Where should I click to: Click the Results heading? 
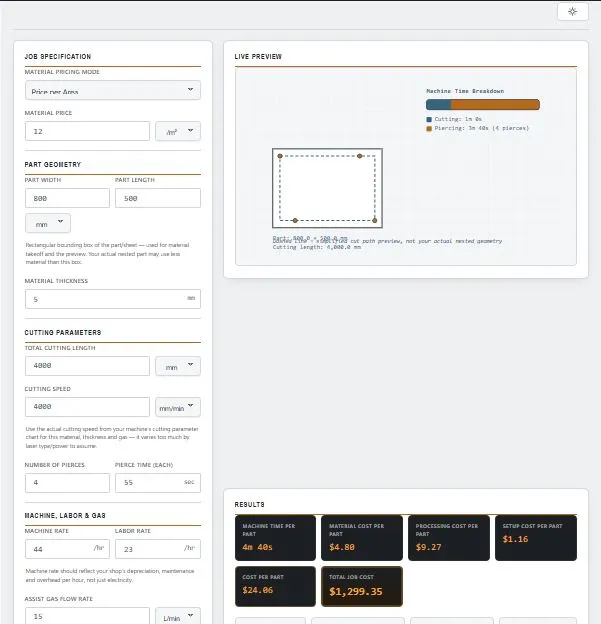coord(250,504)
